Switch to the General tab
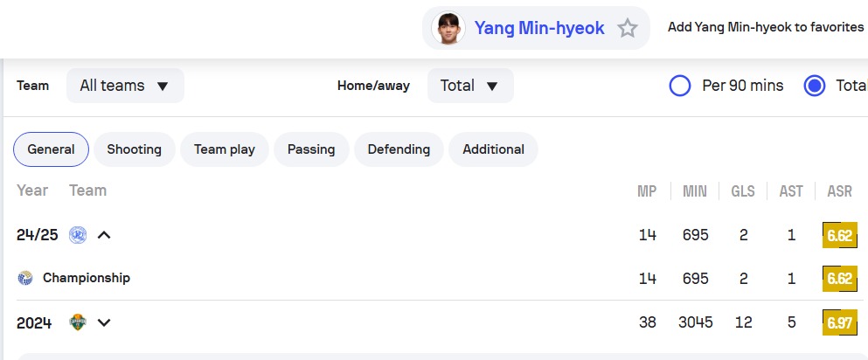Viewport: 868px width, 360px height. (51, 149)
